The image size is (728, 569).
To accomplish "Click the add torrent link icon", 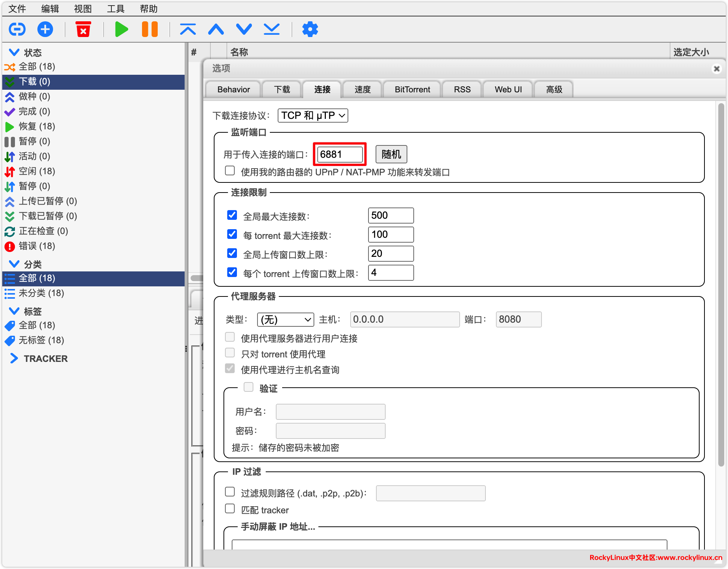I will [x=17, y=29].
